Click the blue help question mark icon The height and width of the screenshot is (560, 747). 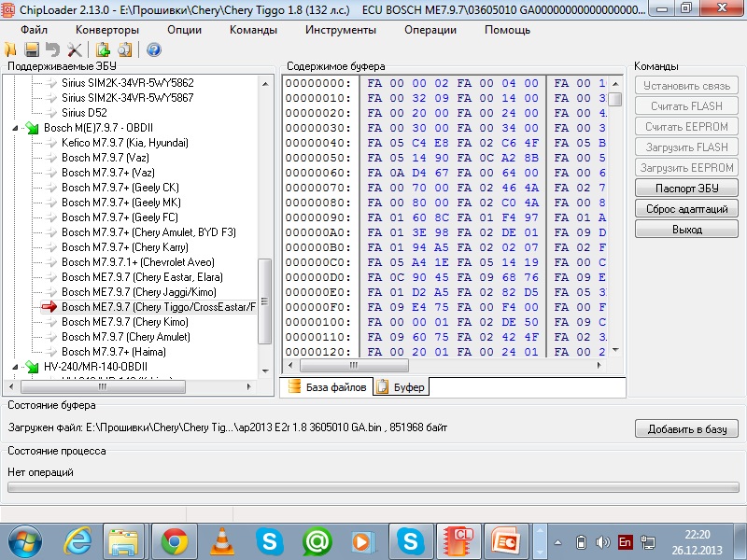(154, 49)
